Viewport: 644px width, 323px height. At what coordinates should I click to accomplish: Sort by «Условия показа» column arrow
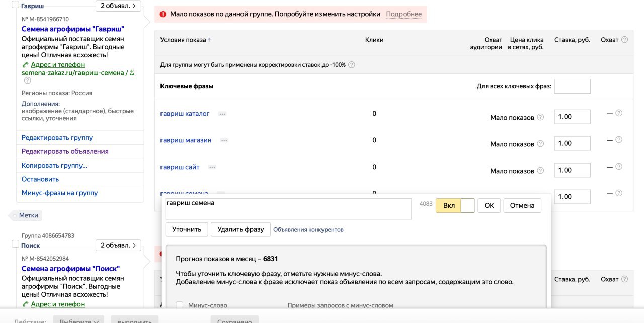pos(209,40)
